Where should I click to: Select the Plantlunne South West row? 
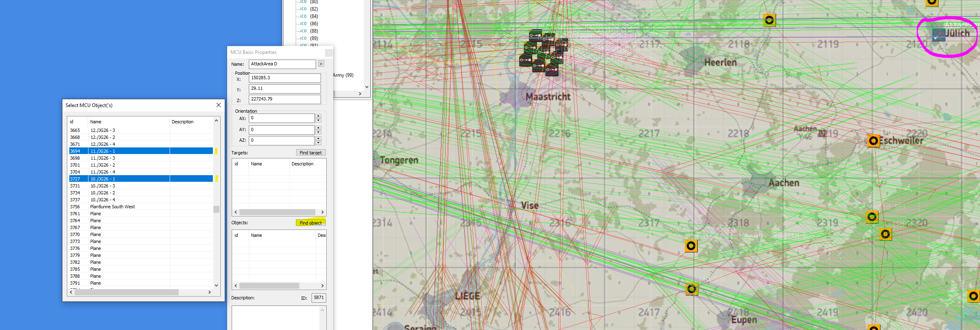(141, 207)
